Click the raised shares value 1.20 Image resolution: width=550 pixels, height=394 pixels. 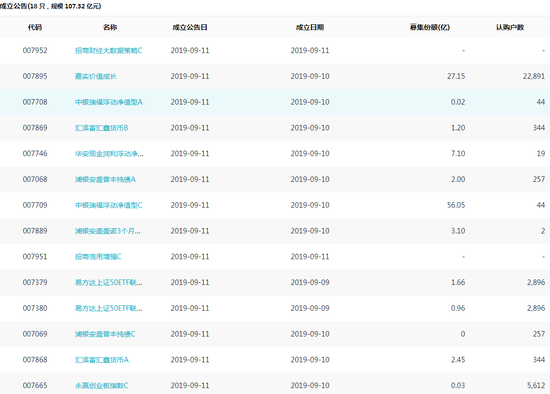pos(458,128)
